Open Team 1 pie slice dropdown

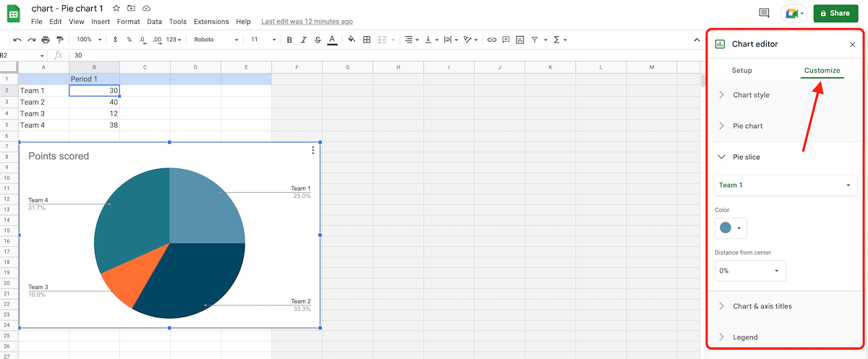pos(786,185)
